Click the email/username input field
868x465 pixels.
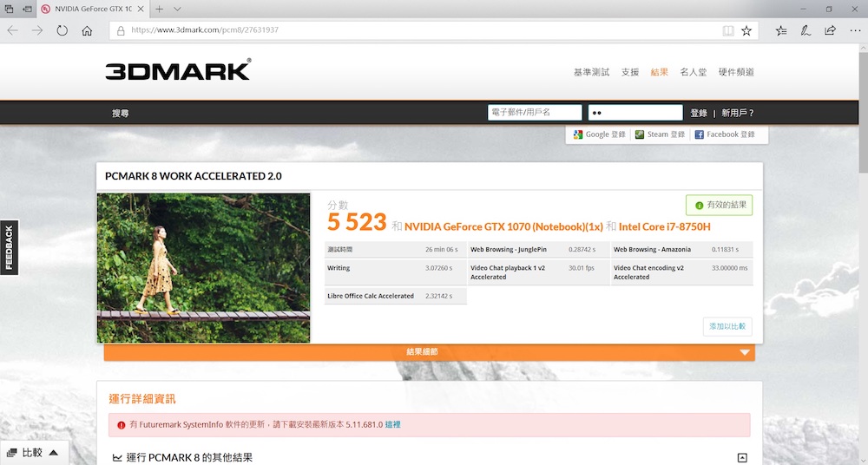pyautogui.click(x=535, y=113)
